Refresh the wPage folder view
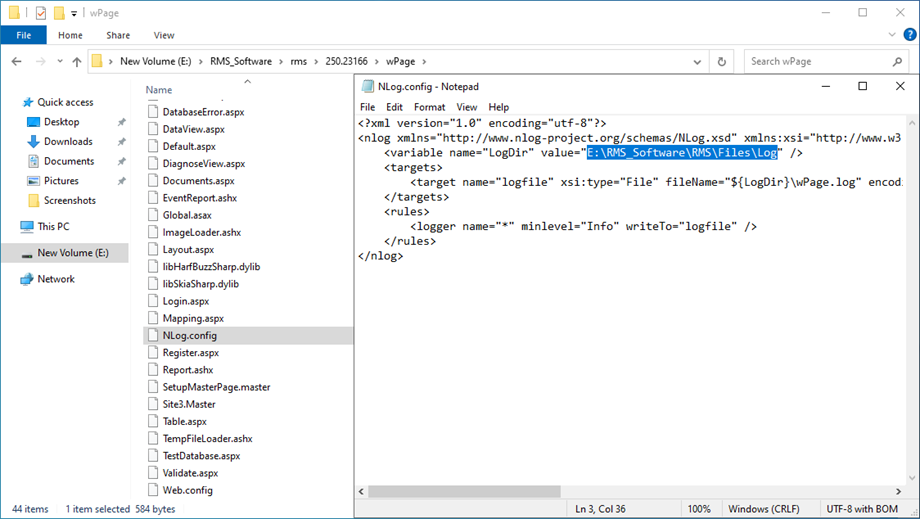The image size is (920, 519). click(x=722, y=62)
